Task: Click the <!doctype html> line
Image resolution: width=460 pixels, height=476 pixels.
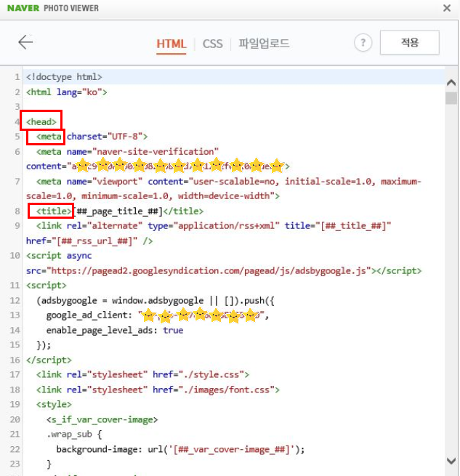Action: 64,77
